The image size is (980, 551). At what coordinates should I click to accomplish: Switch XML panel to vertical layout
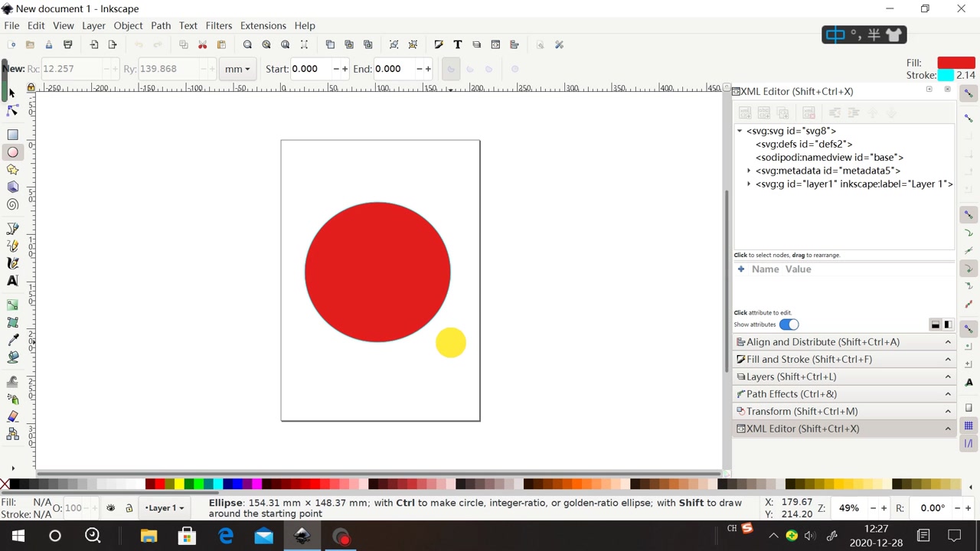[948, 325]
